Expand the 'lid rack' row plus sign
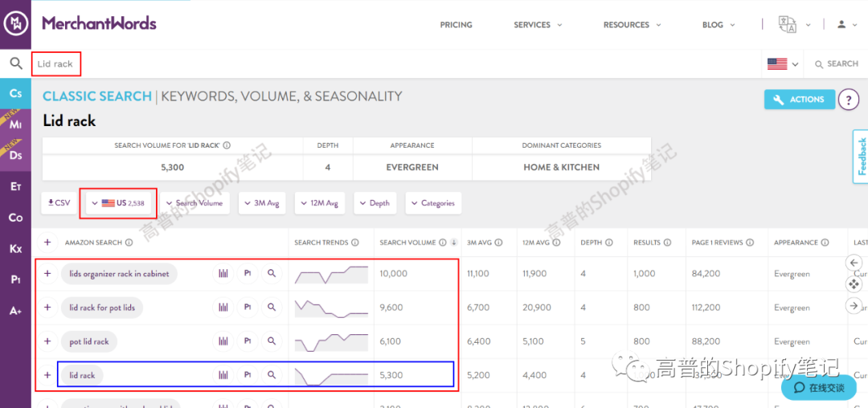Viewport: 868px width, 408px height. point(47,375)
